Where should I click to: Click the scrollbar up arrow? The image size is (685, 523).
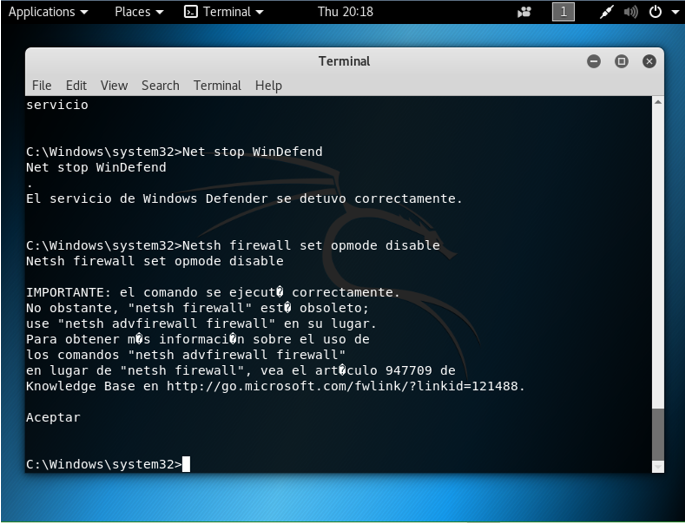(x=658, y=102)
